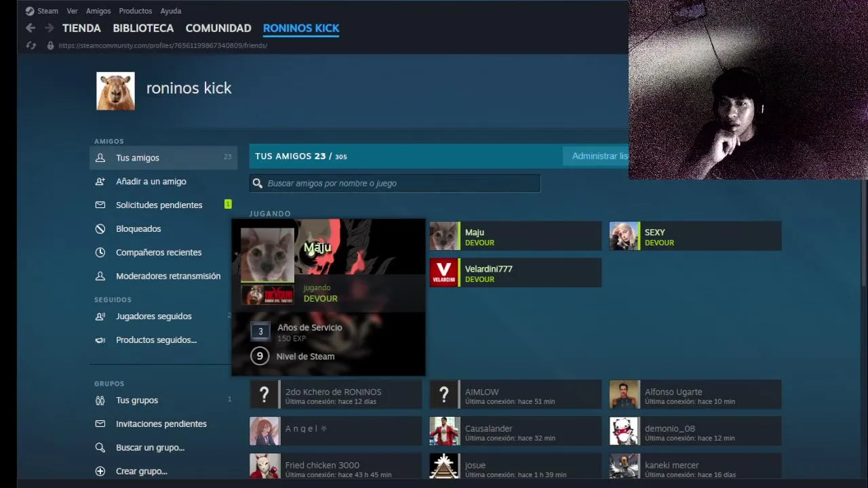Open the Ayuda menu

click(171, 11)
